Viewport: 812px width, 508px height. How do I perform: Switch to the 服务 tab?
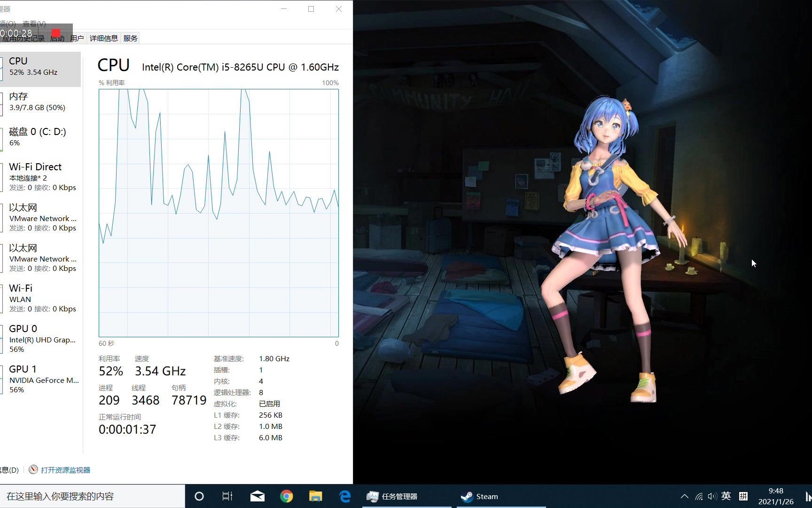[130, 38]
